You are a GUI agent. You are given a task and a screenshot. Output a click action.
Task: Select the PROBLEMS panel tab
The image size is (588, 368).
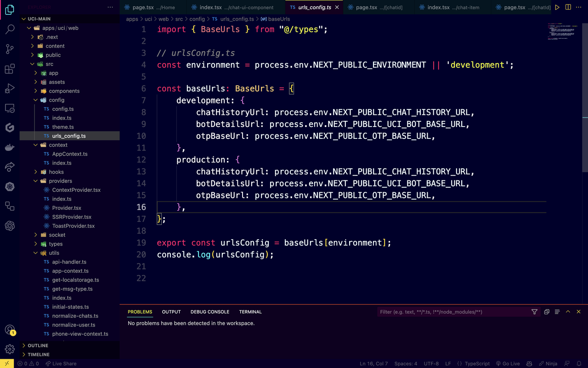(x=140, y=312)
